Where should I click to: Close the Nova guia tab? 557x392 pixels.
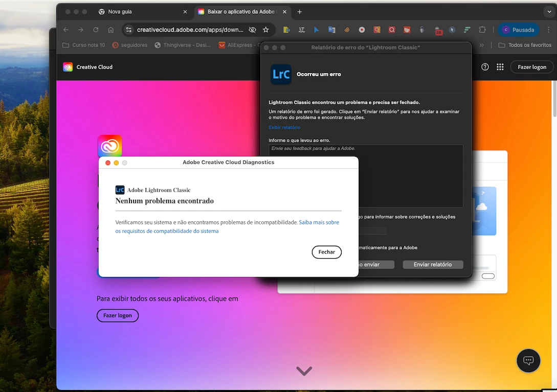coord(185,12)
